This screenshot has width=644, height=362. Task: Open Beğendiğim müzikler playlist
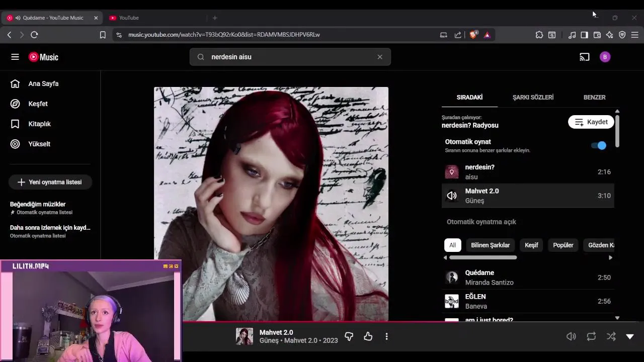[50, 208]
